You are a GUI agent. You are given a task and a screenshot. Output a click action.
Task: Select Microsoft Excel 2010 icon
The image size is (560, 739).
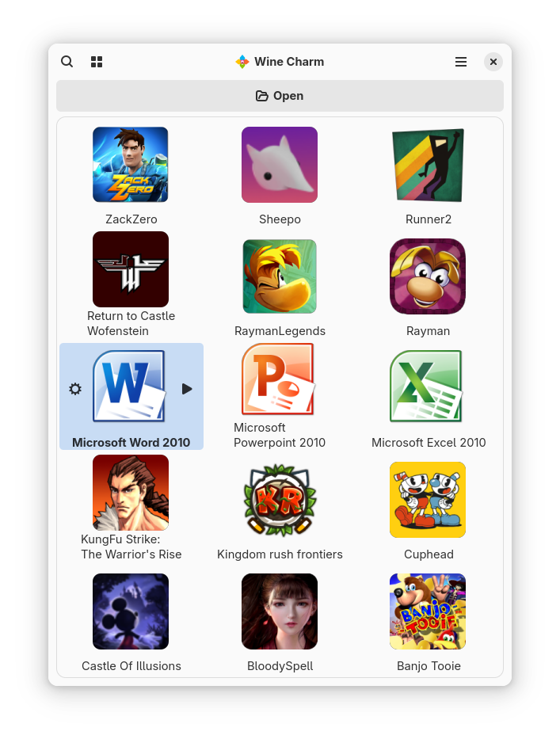click(x=426, y=386)
